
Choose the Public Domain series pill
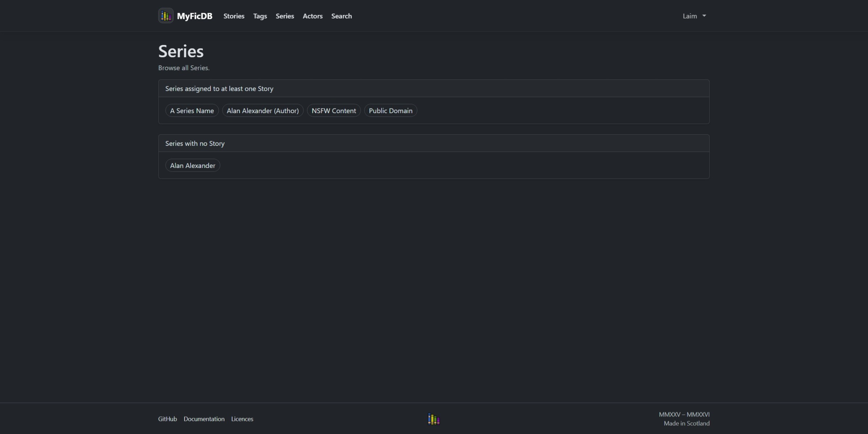point(390,111)
